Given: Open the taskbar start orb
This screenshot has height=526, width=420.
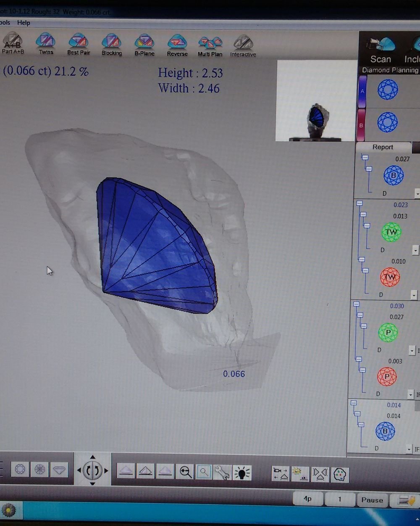Looking at the screenshot, I should point(9,510).
